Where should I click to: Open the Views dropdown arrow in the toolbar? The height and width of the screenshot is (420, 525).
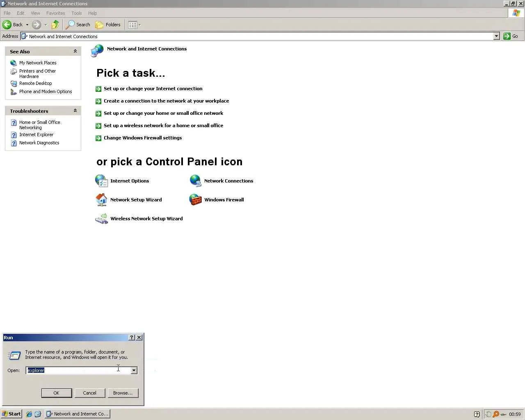pyautogui.click(x=139, y=25)
